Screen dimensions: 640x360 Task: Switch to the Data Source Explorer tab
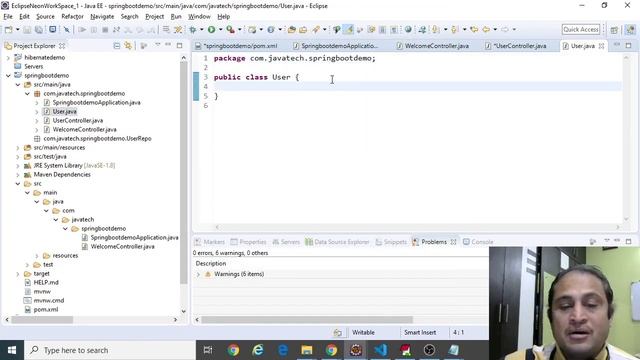[x=337, y=242]
